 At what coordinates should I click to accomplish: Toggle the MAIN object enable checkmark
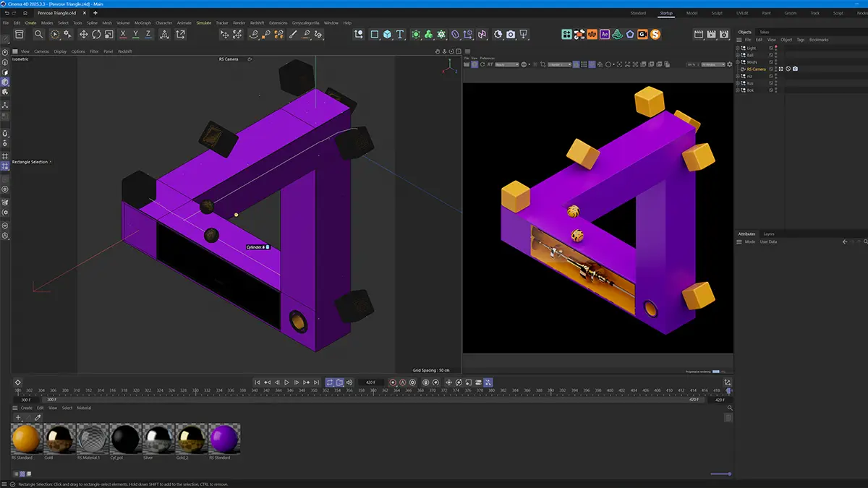click(771, 62)
